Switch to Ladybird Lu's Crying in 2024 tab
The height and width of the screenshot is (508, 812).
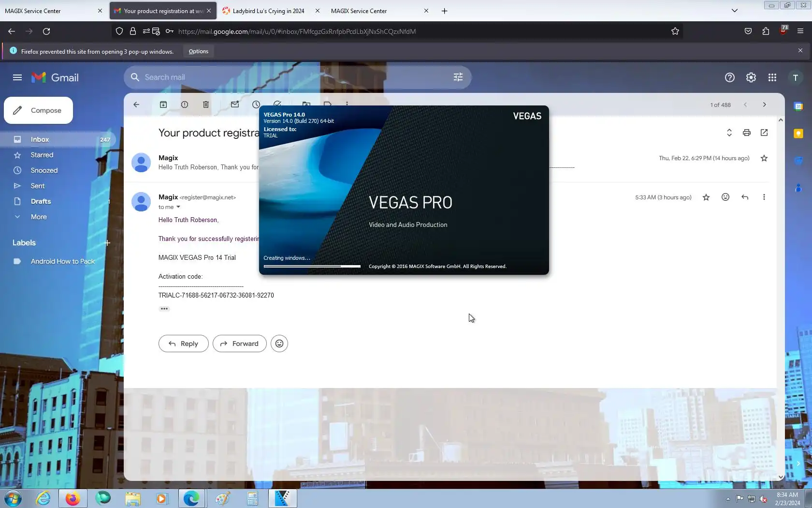click(271, 11)
